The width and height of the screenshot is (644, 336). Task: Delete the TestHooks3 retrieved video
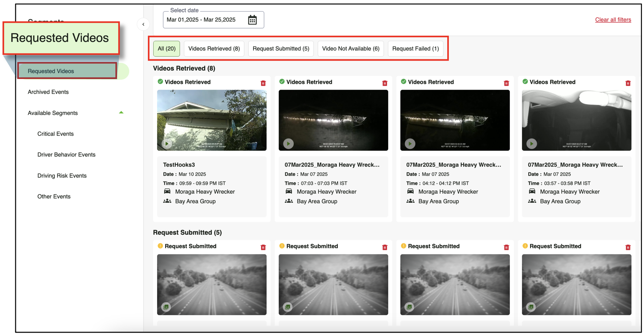click(263, 83)
